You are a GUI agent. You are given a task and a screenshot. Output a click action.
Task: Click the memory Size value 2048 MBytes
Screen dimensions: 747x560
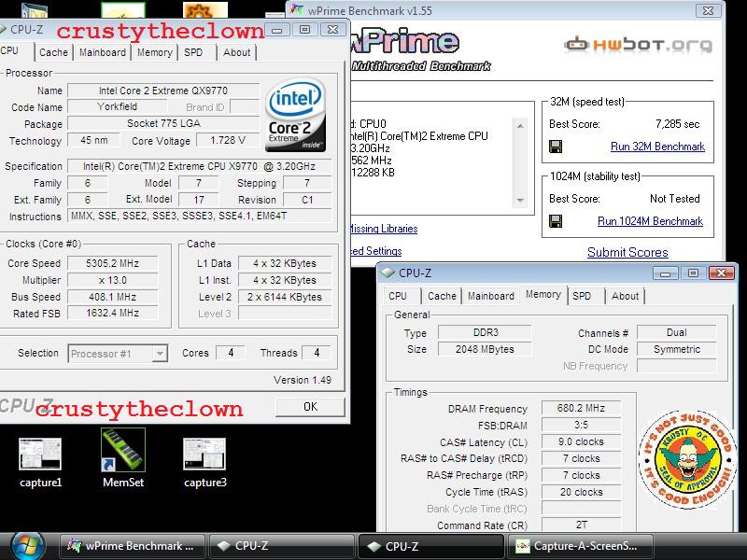(x=485, y=349)
